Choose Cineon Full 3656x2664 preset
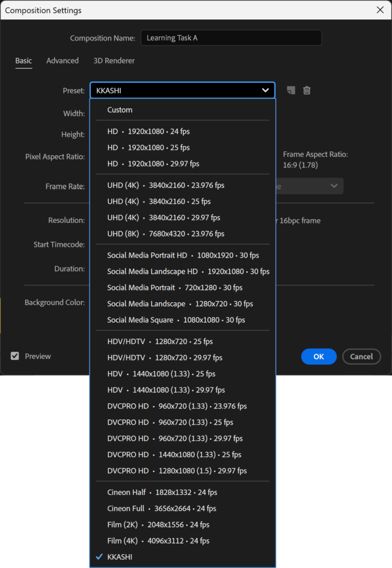Viewport: 392px width, 568px height. [161, 508]
